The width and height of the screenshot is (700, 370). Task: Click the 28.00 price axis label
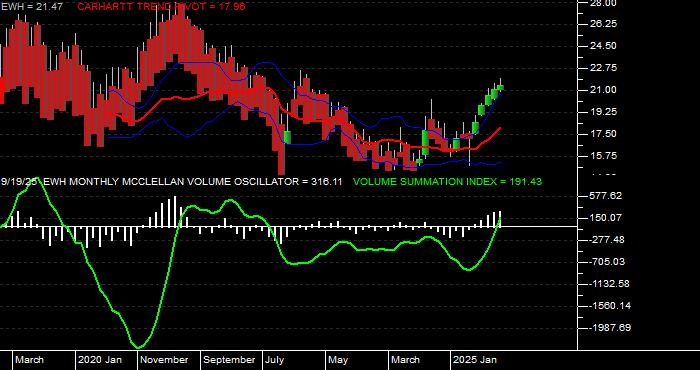coord(603,4)
